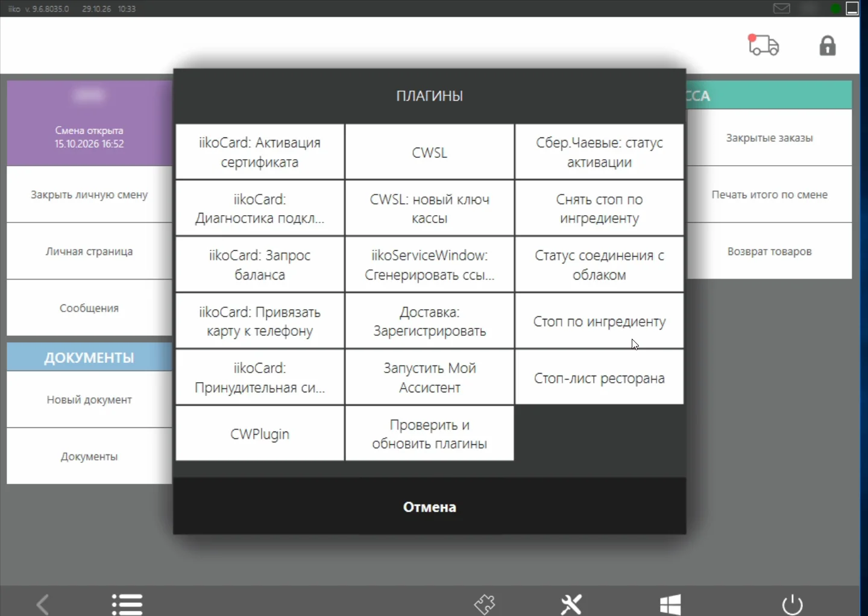Click Новый документ in background window

[x=89, y=400]
